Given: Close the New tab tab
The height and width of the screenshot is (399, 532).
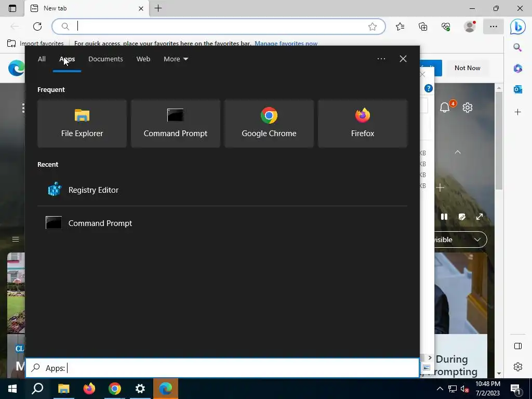Looking at the screenshot, I should tap(141, 8).
